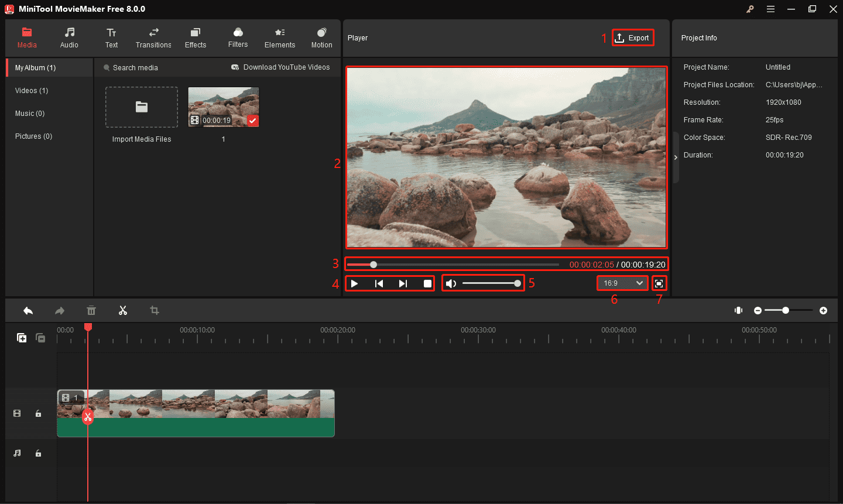The width and height of the screenshot is (843, 504).
Task: Click Import Media Files box
Action: 142,107
